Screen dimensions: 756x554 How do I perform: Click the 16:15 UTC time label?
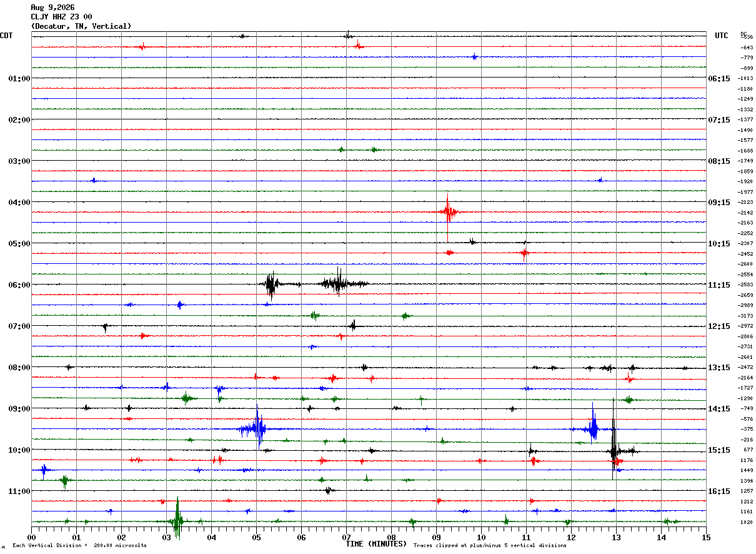pos(719,491)
